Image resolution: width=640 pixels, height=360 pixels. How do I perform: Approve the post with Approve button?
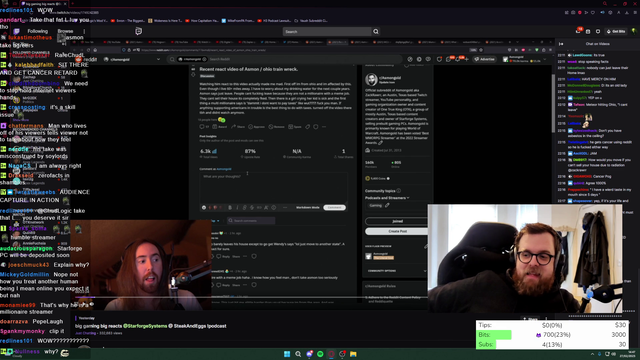tap(256, 127)
